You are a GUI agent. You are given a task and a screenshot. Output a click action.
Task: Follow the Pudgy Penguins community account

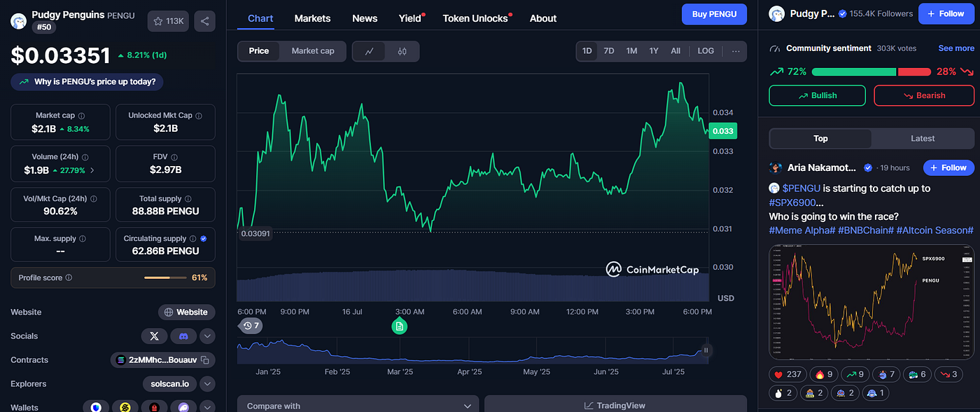pyautogui.click(x=946, y=14)
